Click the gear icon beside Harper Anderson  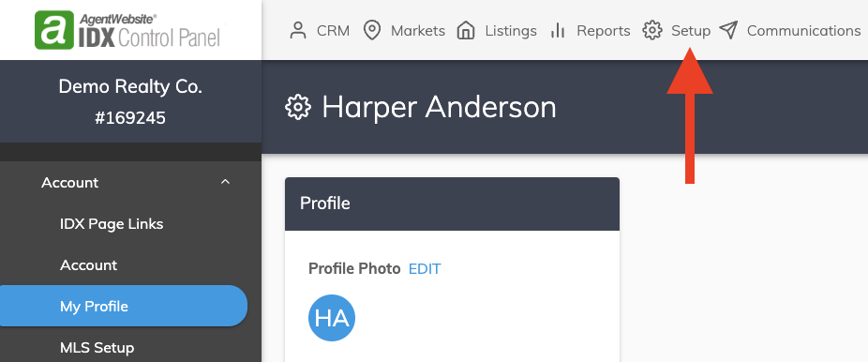coord(298,107)
